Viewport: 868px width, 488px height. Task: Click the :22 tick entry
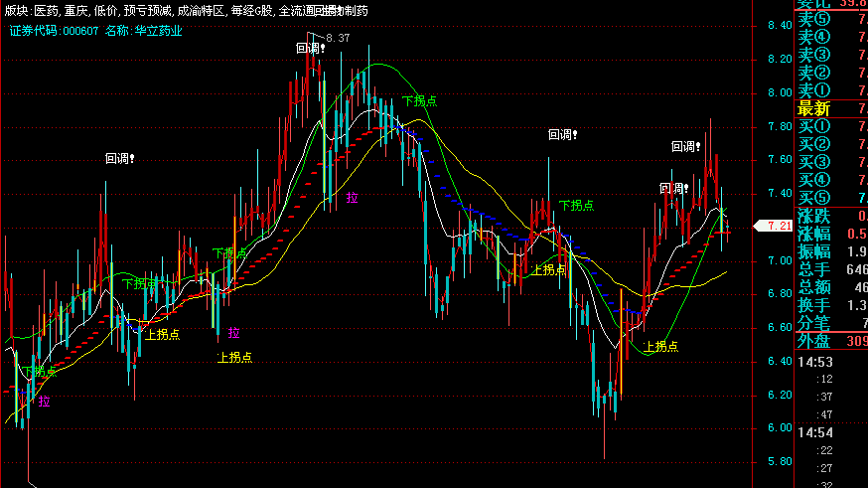click(x=824, y=450)
